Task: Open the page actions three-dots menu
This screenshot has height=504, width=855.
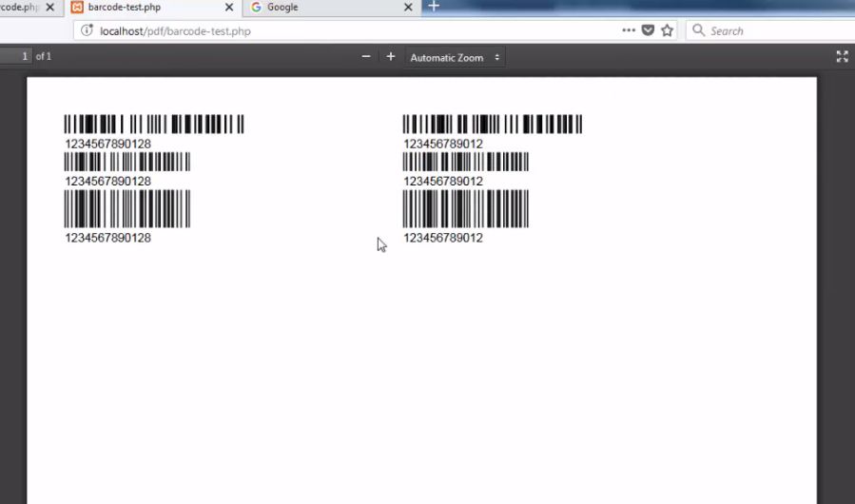Action: coord(628,30)
